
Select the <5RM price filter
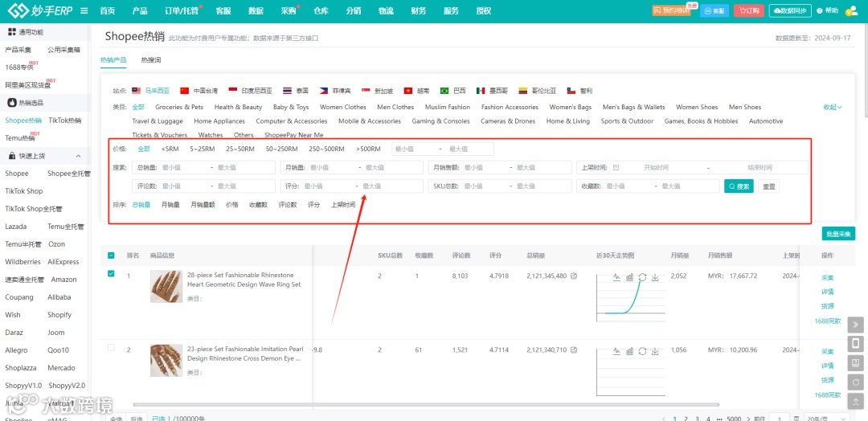[x=170, y=149]
